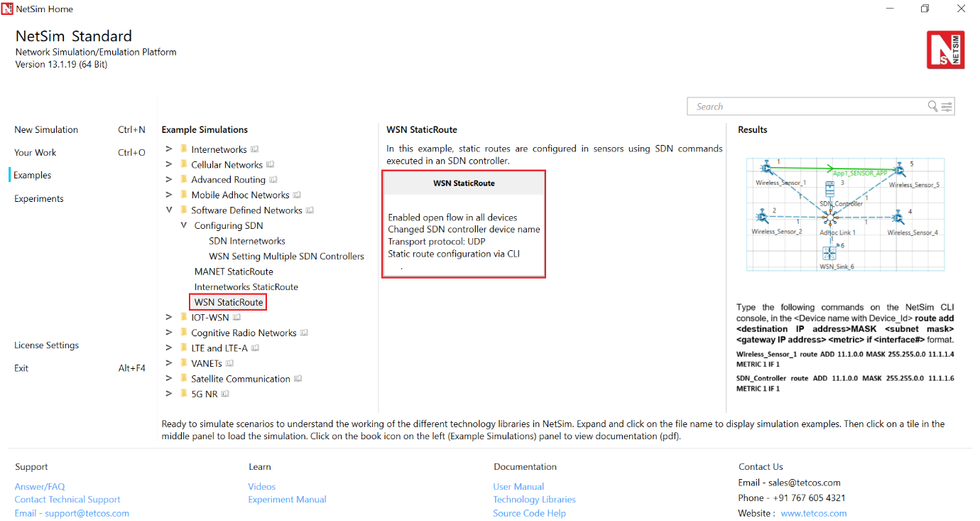The height and width of the screenshot is (521, 980).
Task: Expand the Internetworks folder
Action: click(x=168, y=149)
